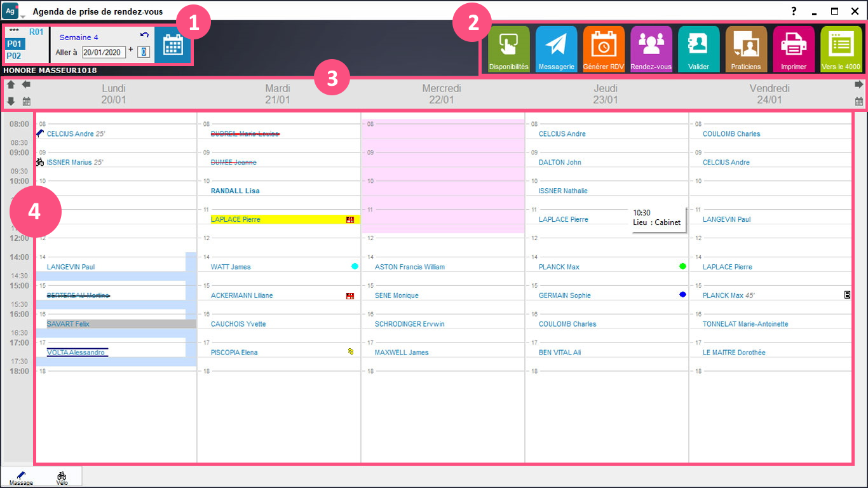Image resolution: width=868 pixels, height=488 pixels.
Task: Click the up arrow in day header
Action: 11,85
